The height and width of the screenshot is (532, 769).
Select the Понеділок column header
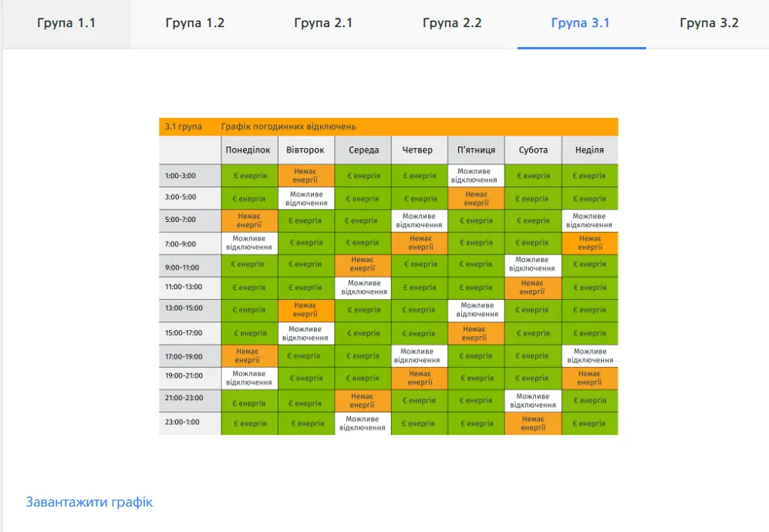point(248,150)
